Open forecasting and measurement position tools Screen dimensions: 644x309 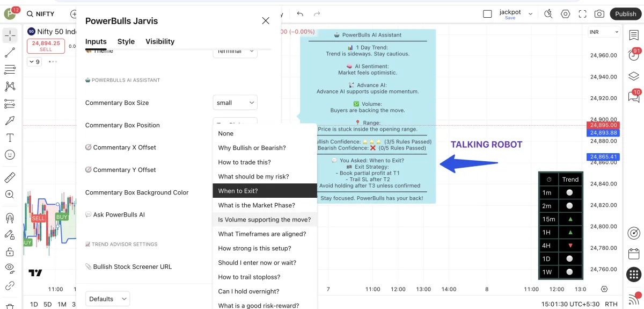(x=10, y=103)
